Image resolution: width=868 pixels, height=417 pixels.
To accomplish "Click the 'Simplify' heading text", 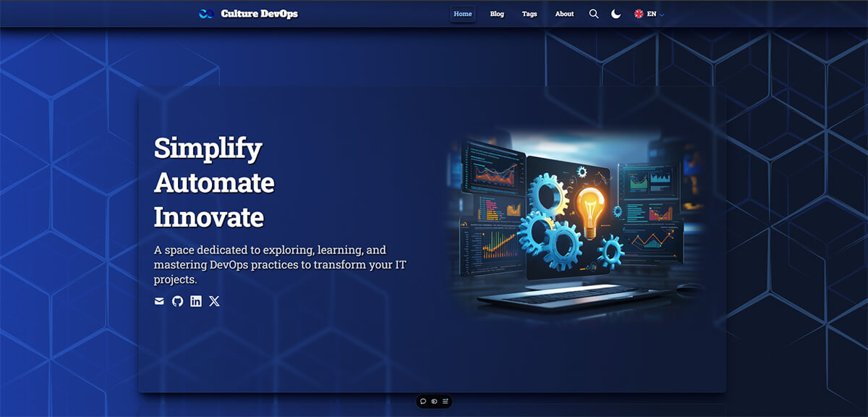I will tap(208, 148).
